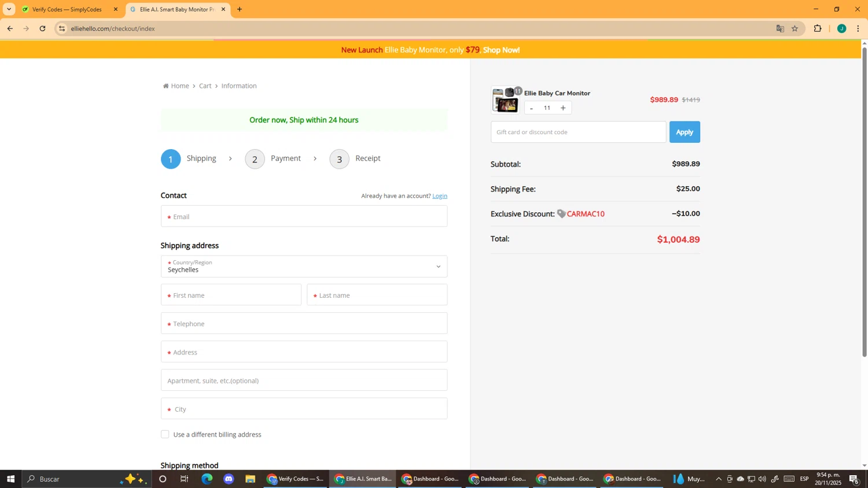
Task: Focus the Gift card or discount code field
Action: point(578,132)
